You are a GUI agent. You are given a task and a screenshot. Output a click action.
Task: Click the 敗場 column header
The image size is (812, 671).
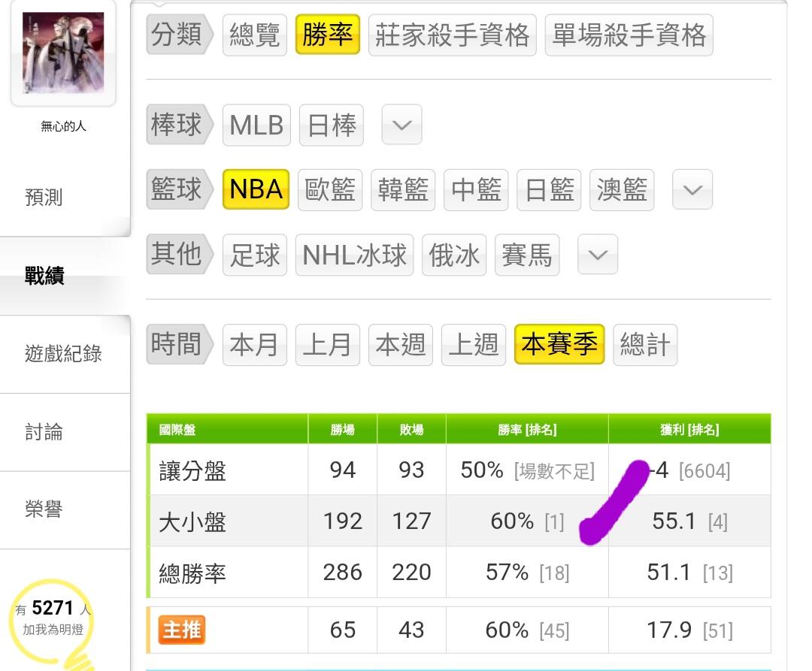tap(411, 429)
